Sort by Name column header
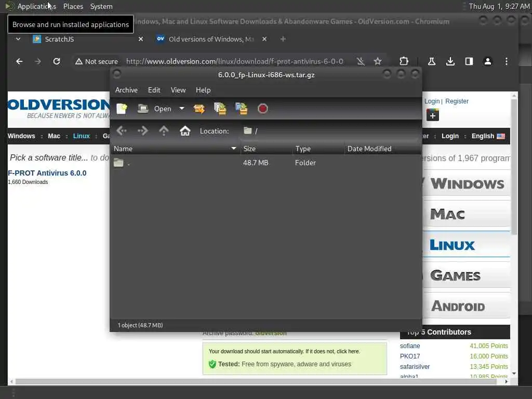The height and width of the screenshot is (399, 532). 175,149
